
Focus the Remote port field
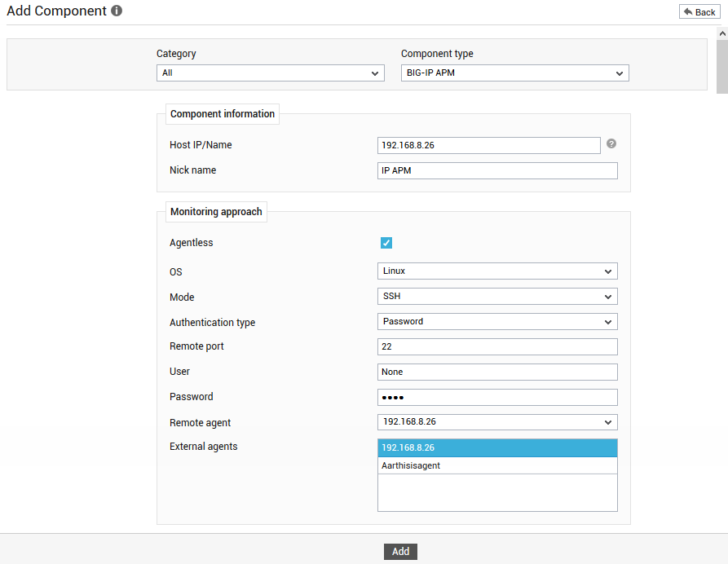pos(497,346)
